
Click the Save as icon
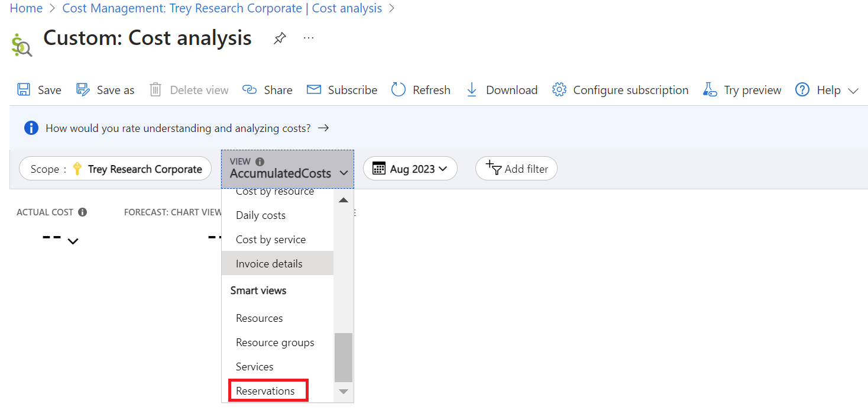[80, 89]
